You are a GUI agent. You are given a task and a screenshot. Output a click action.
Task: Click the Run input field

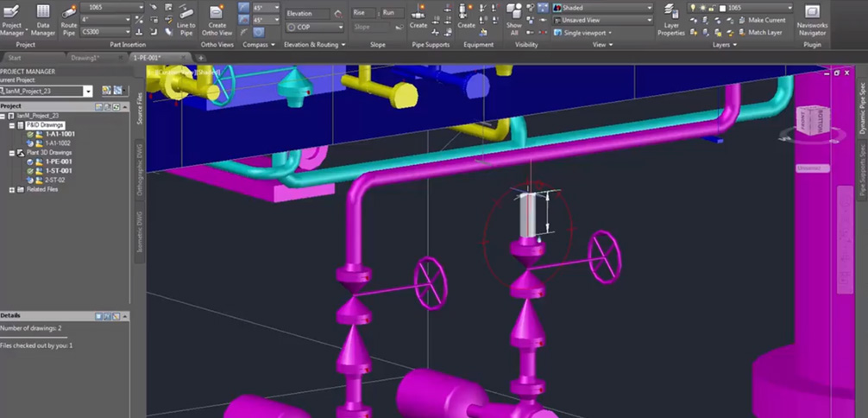392,13
